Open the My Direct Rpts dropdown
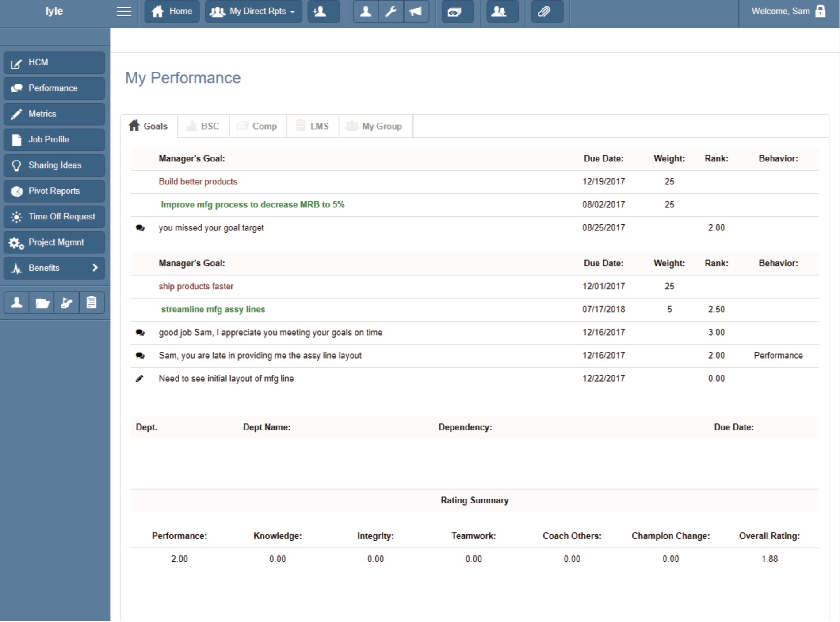The height and width of the screenshot is (622, 840). [253, 12]
